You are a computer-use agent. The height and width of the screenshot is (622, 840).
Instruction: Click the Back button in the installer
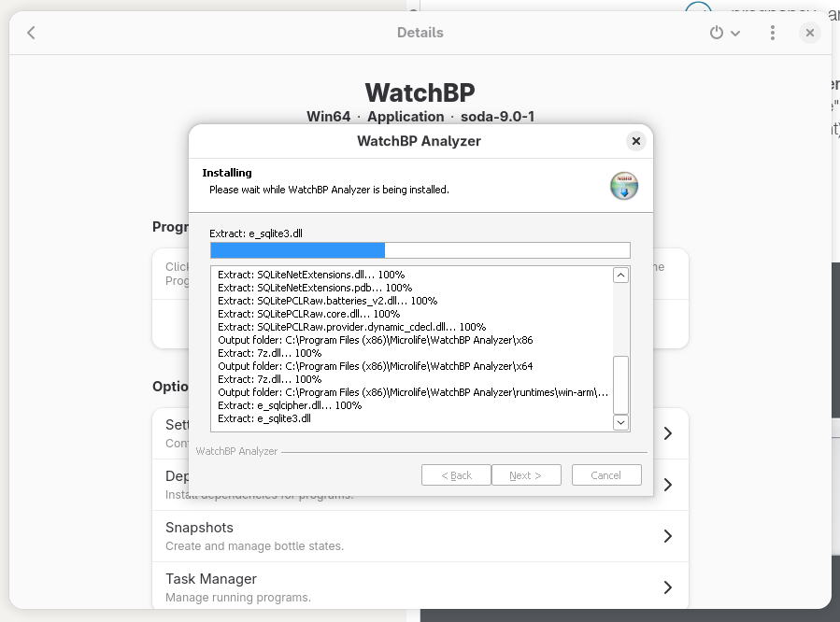click(x=456, y=474)
